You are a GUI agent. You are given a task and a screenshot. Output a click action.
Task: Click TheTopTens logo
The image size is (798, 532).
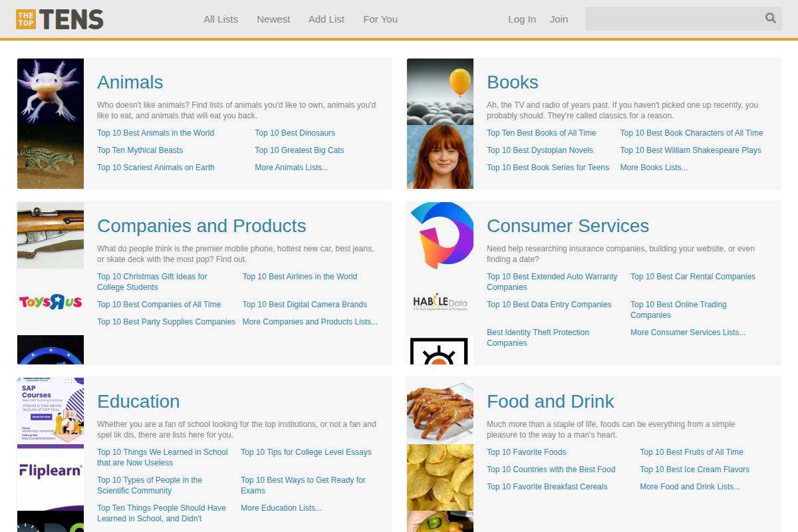click(x=60, y=19)
